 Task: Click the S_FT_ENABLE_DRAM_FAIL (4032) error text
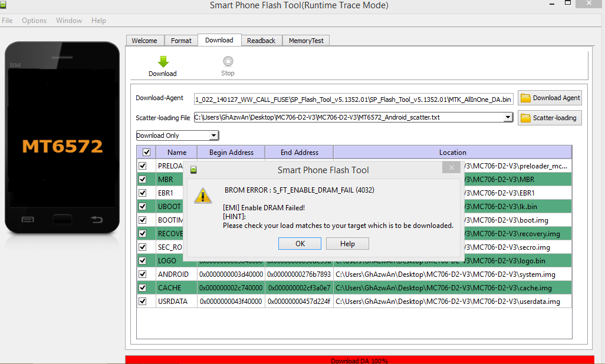[x=323, y=190]
